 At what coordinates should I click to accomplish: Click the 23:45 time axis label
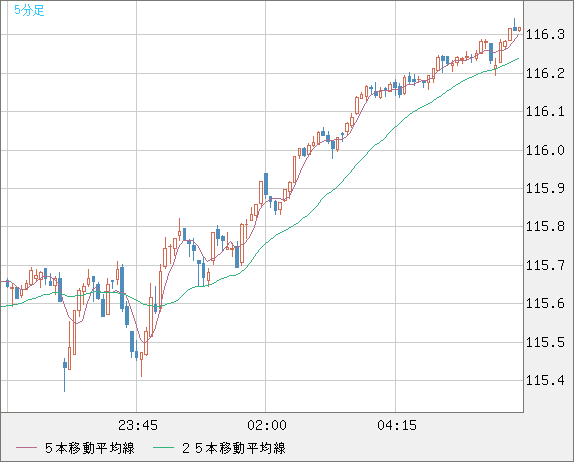point(138,425)
